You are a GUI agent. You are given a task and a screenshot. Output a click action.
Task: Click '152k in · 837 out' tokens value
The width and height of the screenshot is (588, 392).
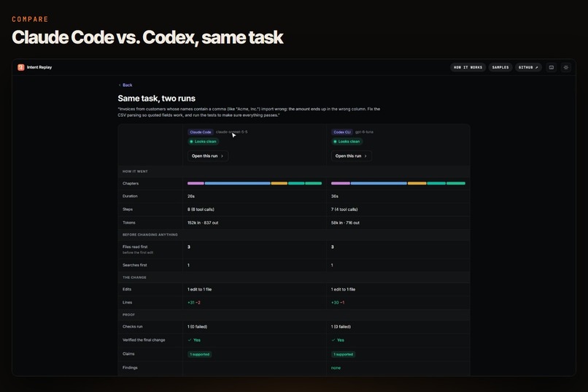click(203, 223)
